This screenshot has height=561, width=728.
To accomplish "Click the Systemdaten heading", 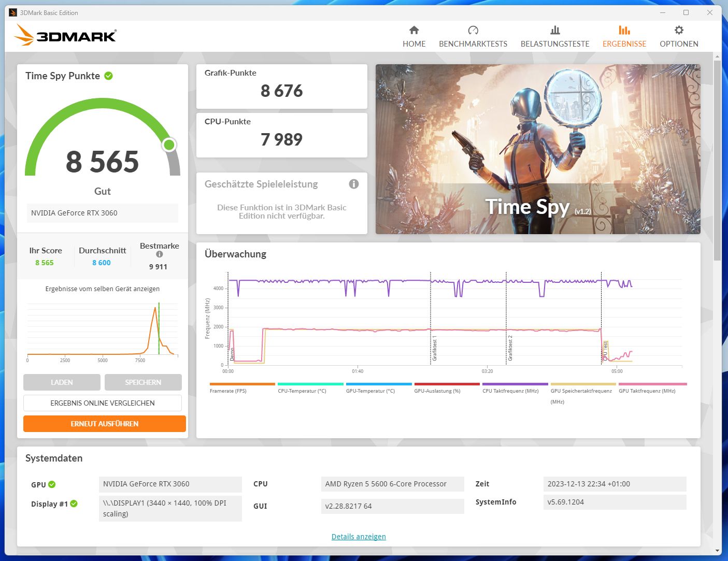I will pyautogui.click(x=54, y=458).
